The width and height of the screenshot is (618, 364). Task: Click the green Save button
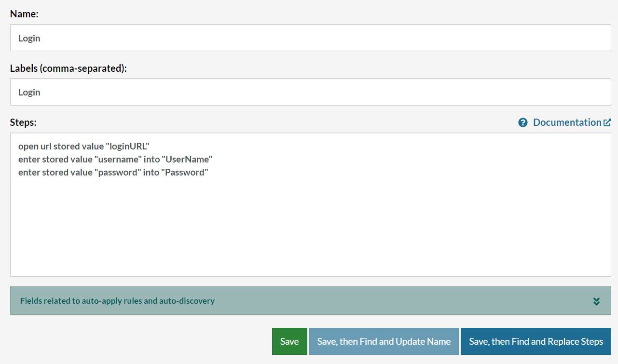click(x=289, y=341)
